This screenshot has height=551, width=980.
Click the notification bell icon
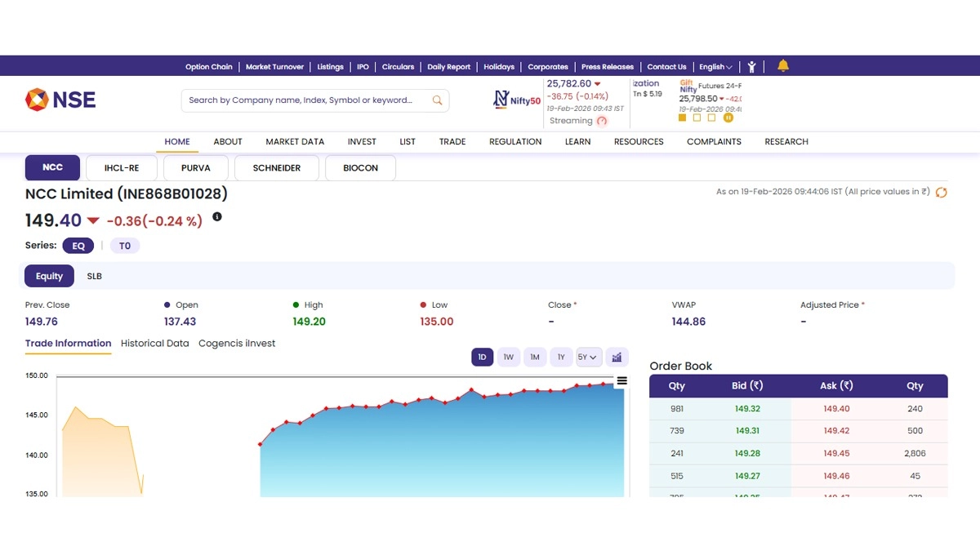(x=783, y=66)
